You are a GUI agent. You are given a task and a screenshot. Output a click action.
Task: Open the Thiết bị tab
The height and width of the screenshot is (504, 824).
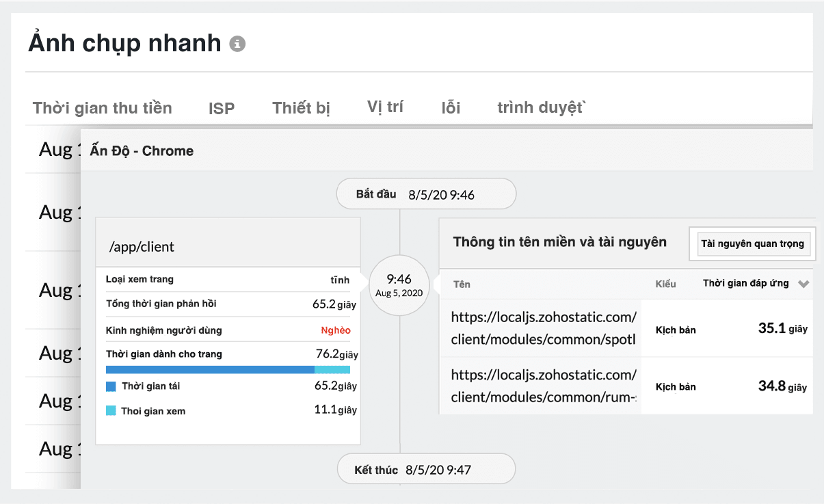tap(301, 107)
